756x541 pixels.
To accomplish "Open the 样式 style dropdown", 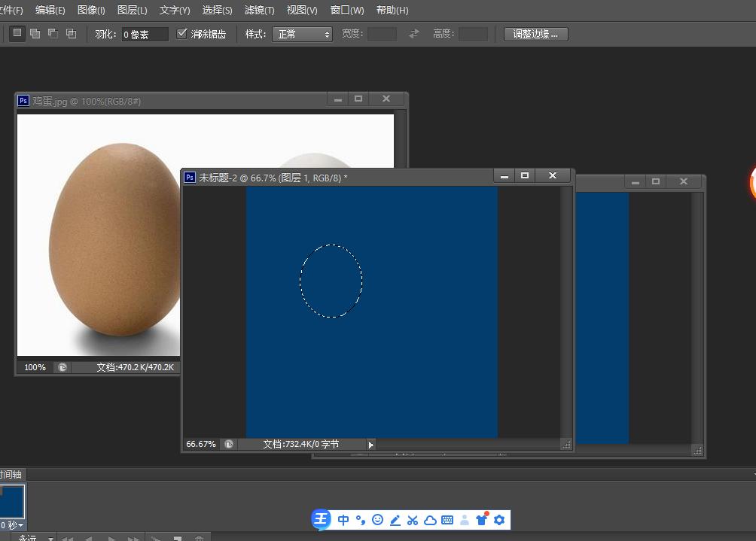I will (x=302, y=33).
